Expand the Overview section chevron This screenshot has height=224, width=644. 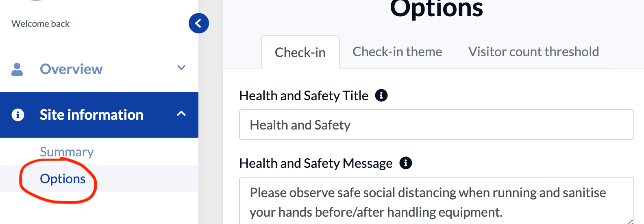click(181, 68)
